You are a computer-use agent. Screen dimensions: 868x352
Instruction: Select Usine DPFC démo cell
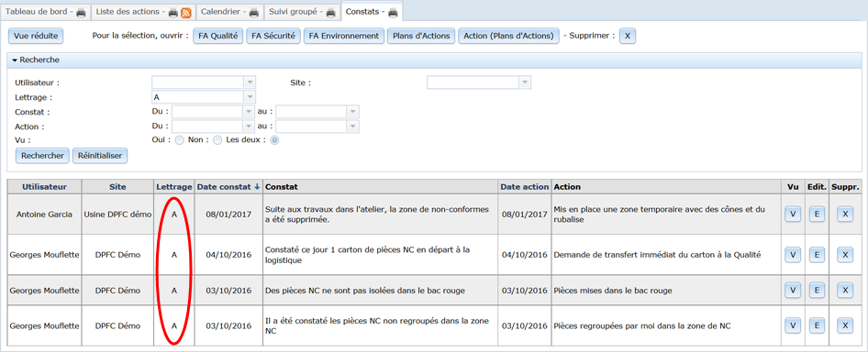coord(118,214)
